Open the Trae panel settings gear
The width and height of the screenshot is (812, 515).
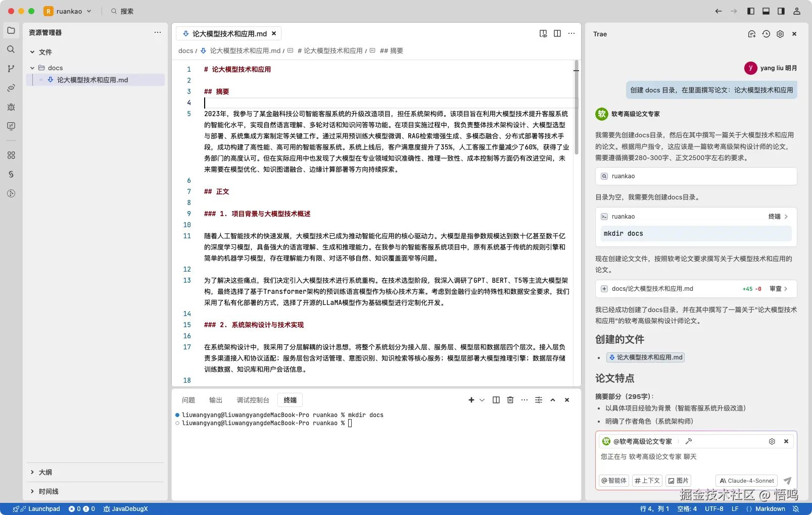[780, 34]
